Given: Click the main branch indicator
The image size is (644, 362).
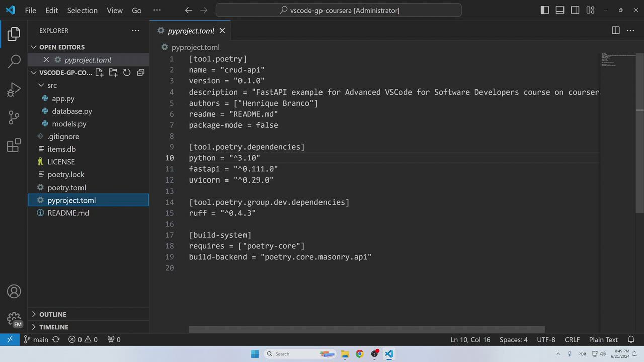Looking at the screenshot, I should point(36,339).
